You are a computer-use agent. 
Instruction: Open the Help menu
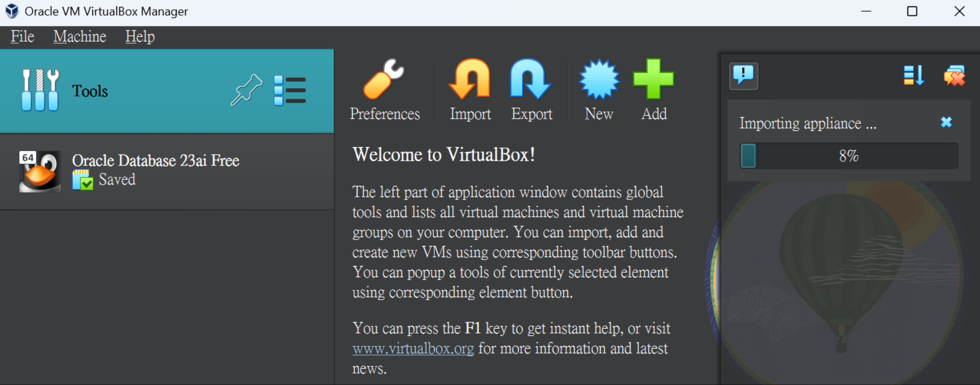point(140,37)
